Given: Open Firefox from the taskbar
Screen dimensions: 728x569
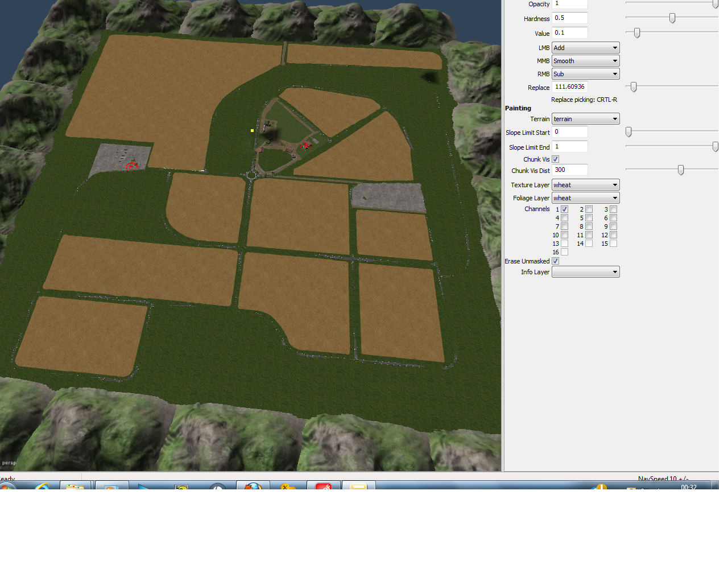Looking at the screenshot, I should (253, 485).
